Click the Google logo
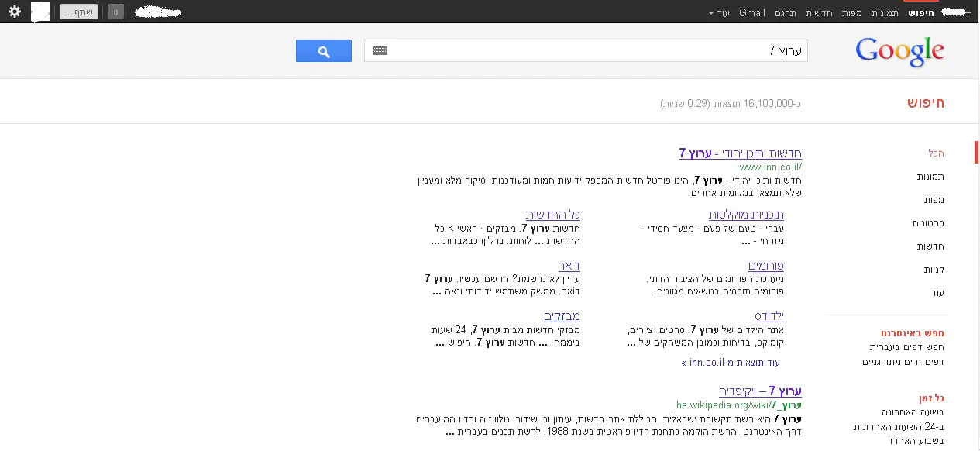This screenshot has width=980, height=451. pos(899,52)
